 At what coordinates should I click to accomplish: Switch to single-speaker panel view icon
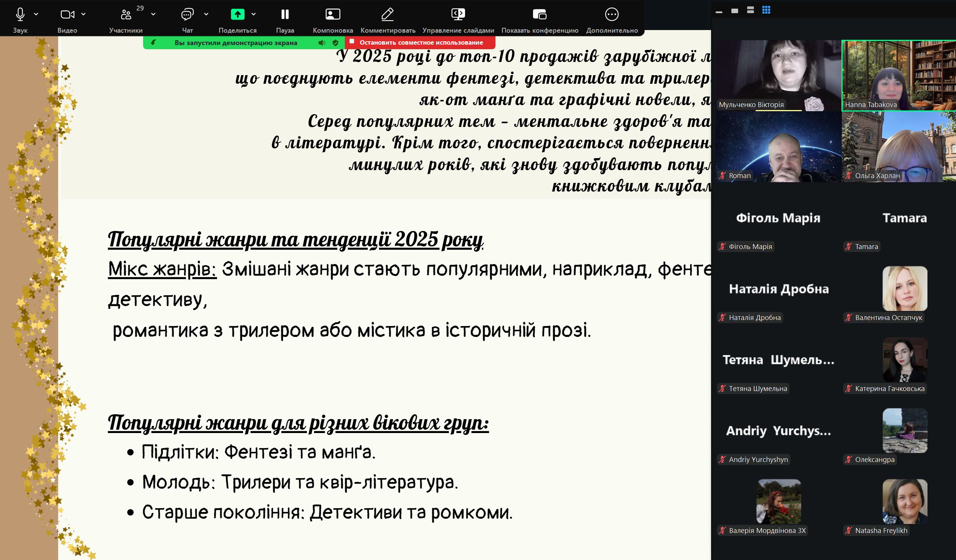[734, 11]
